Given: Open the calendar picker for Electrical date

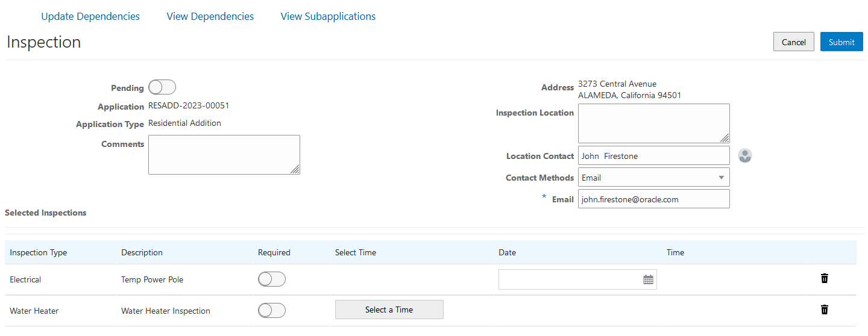Looking at the screenshot, I should point(648,279).
